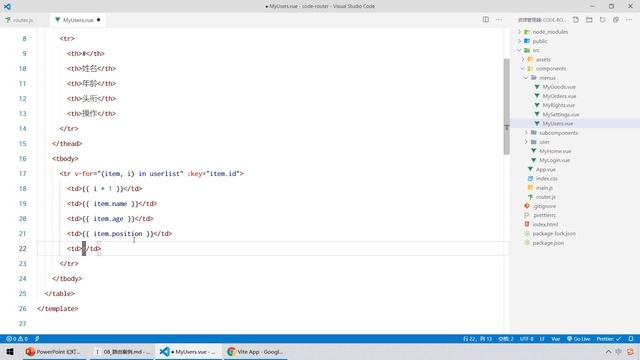Click Prettier status bar item
640x360 pixels.
(609, 339)
